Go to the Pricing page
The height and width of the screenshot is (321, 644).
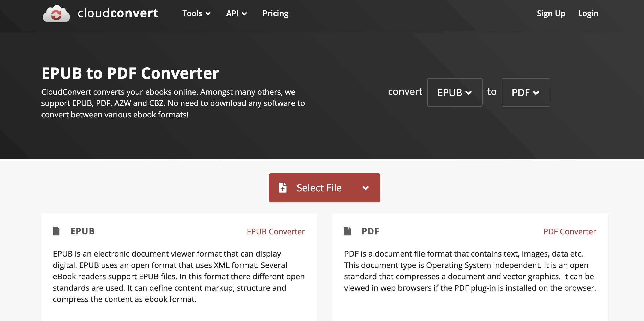click(275, 13)
